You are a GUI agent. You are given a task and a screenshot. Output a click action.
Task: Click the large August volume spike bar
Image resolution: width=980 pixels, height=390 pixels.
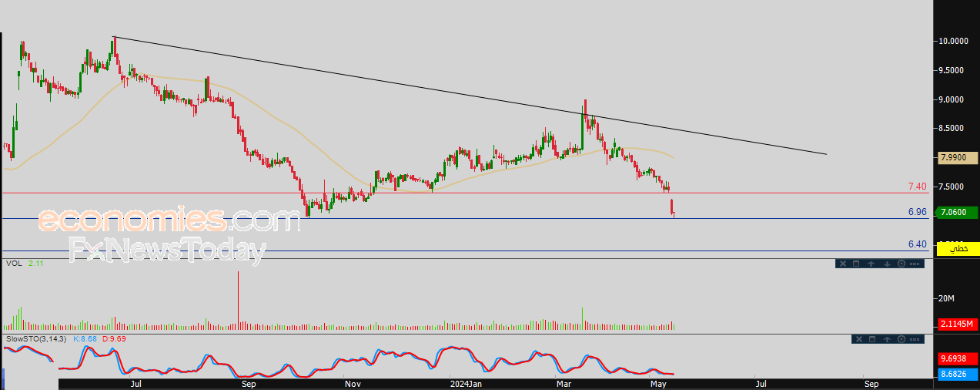pos(238,301)
